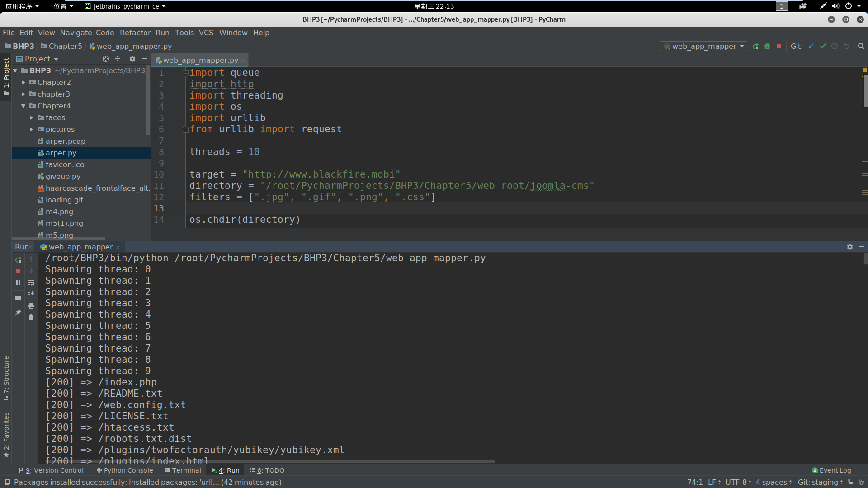
Task: Expand the Chapter2 folder
Action: click(24, 82)
